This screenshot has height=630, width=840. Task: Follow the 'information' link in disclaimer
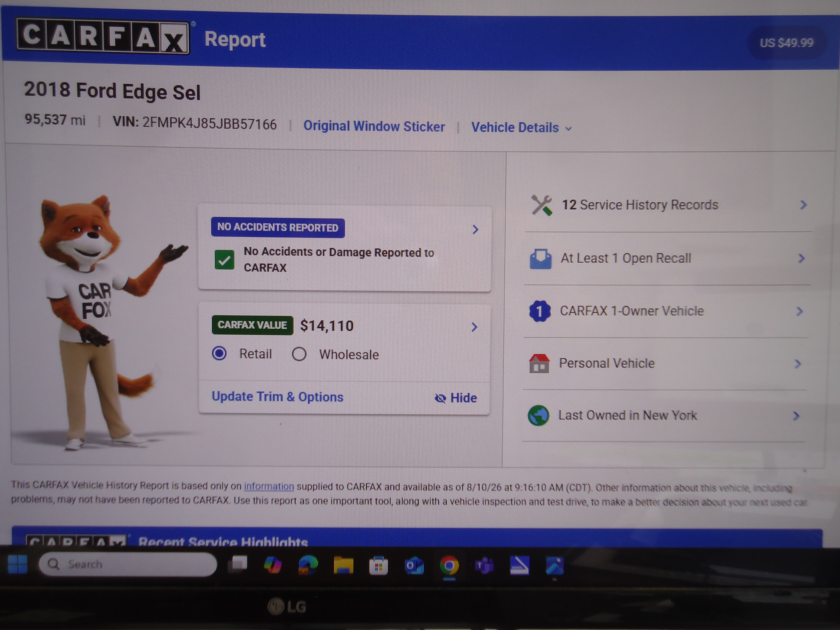(269, 486)
